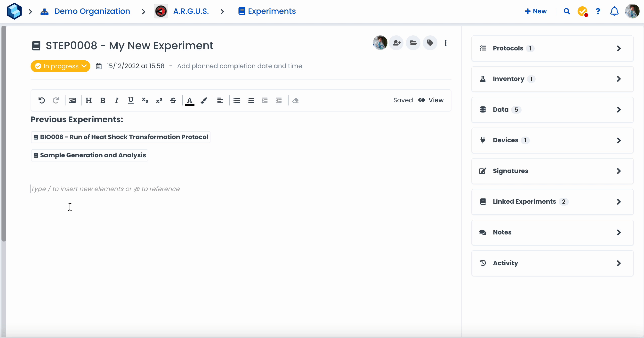Insert a numbered list
This screenshot has width=644, height=338.
click(x=250, y=100)
